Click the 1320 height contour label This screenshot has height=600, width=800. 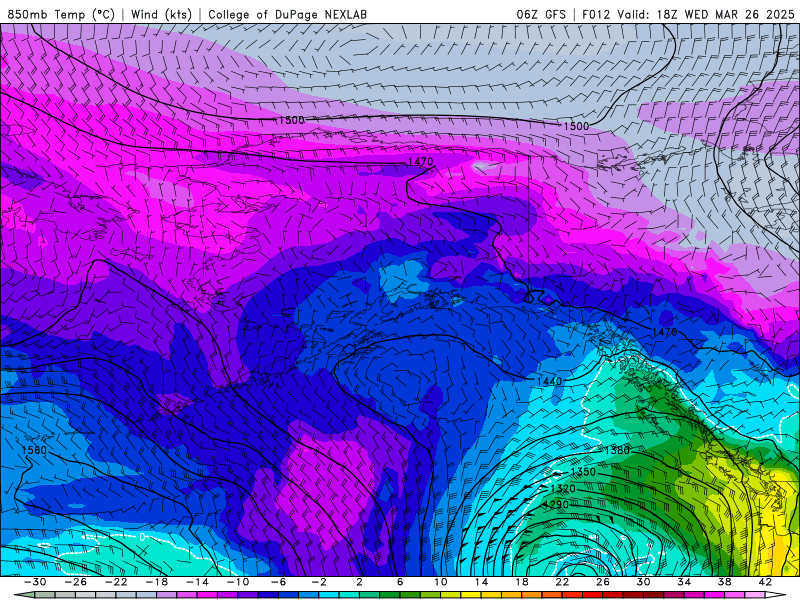(x=563, y=489)
